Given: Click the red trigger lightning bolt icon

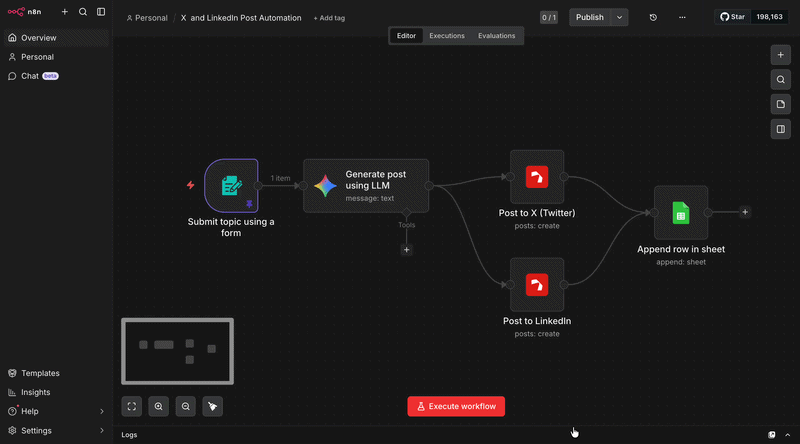Looking at the screenshot, I should pyautogui.click(x=190, y=185).
